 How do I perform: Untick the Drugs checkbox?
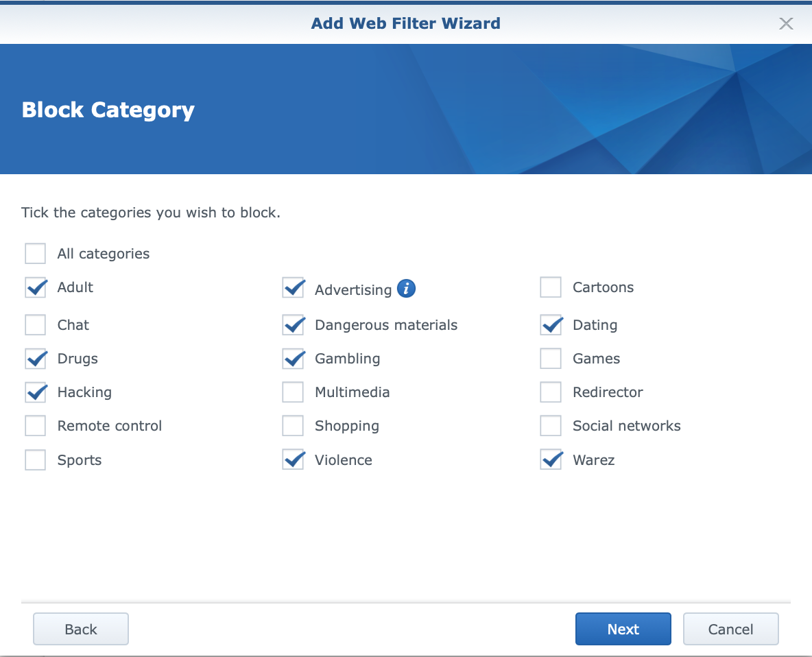(x=35, y=358)
